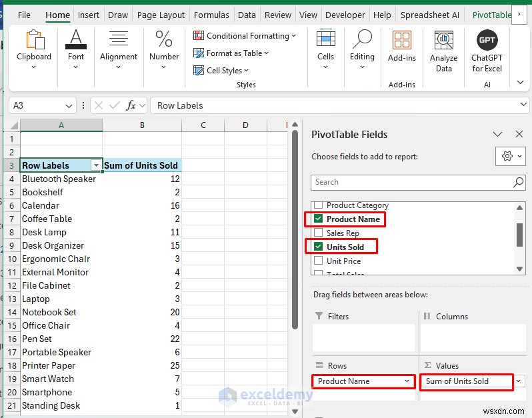Check the Sales Rep field

pos(318,233)
